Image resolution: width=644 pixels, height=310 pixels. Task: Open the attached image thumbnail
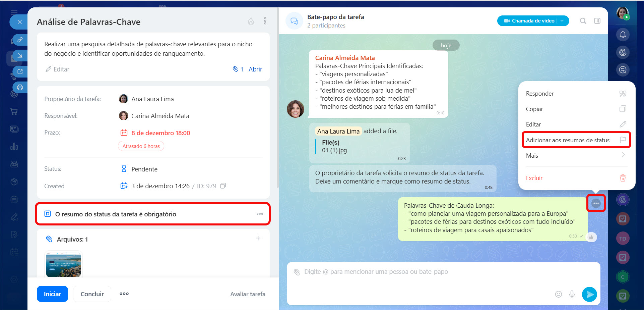pos(63,265)
